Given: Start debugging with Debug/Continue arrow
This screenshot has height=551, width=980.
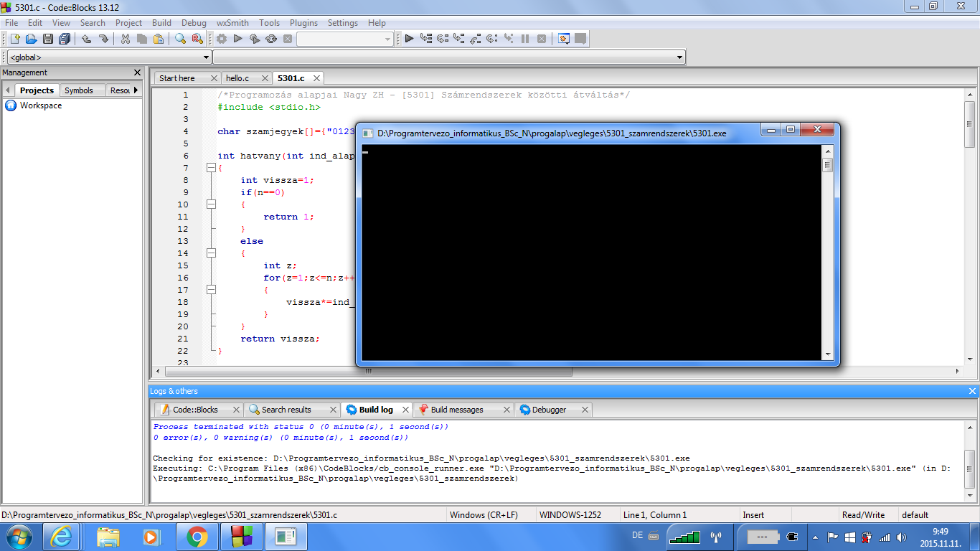Looking at the screenshot, I should [x=409, y=39].
